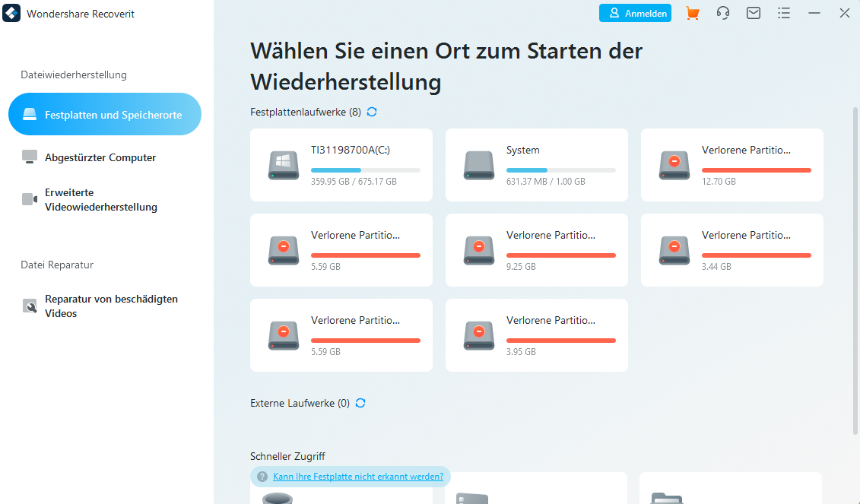Image resolution: width=860 pixels, height=504 pixels.
Task: Open the menu list icon in titlebar
Action: [x=784, y=13]
